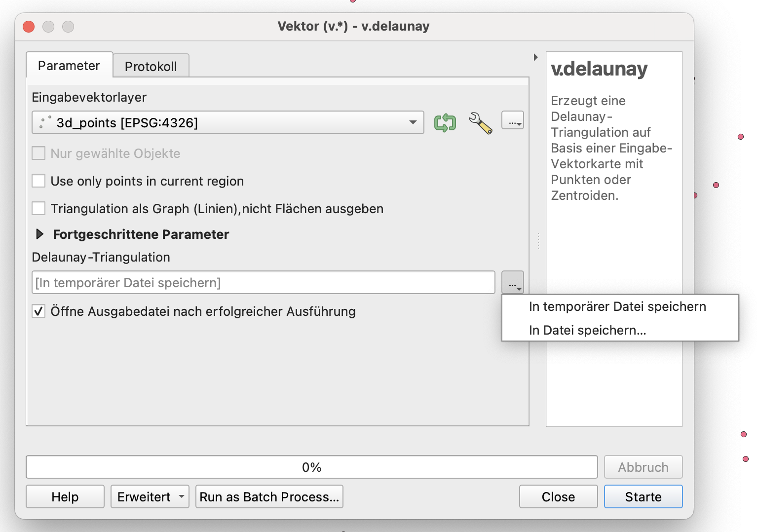The image size is (757, 532).
Task: Click red close window button
Action: click(x=29, y=27)
